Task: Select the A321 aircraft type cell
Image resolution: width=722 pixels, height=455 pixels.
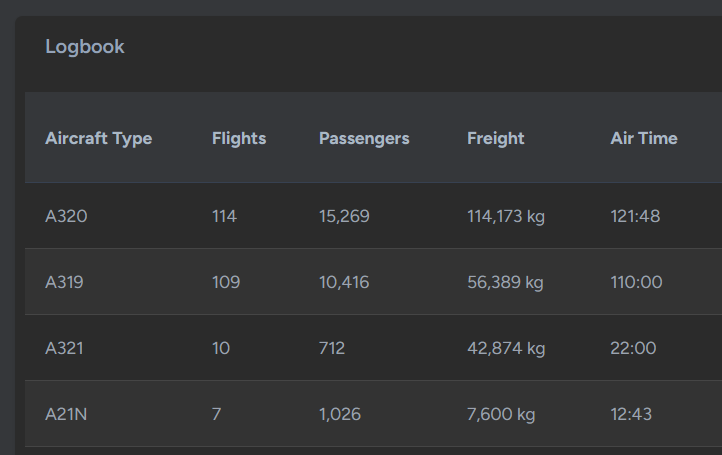Action: pos(64,348)
